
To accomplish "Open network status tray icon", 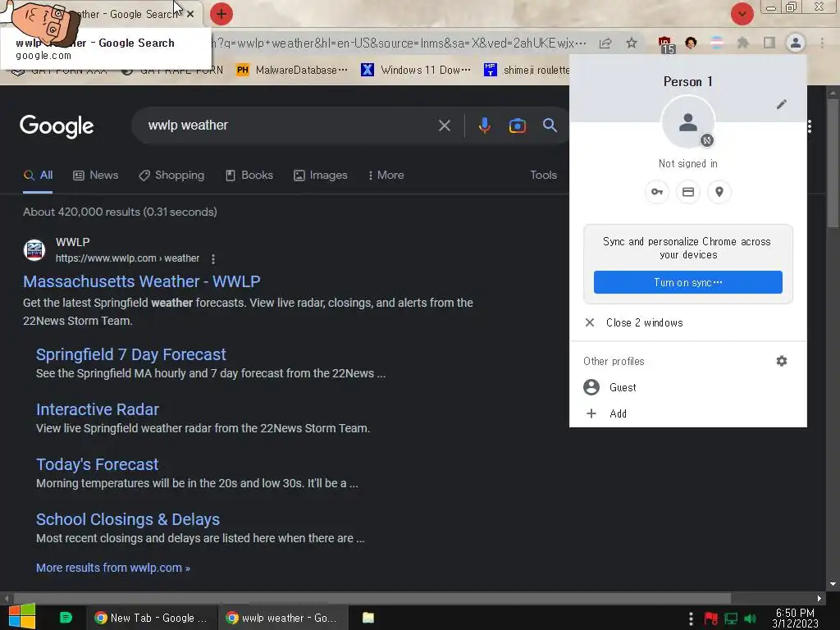I will (731, 619).
